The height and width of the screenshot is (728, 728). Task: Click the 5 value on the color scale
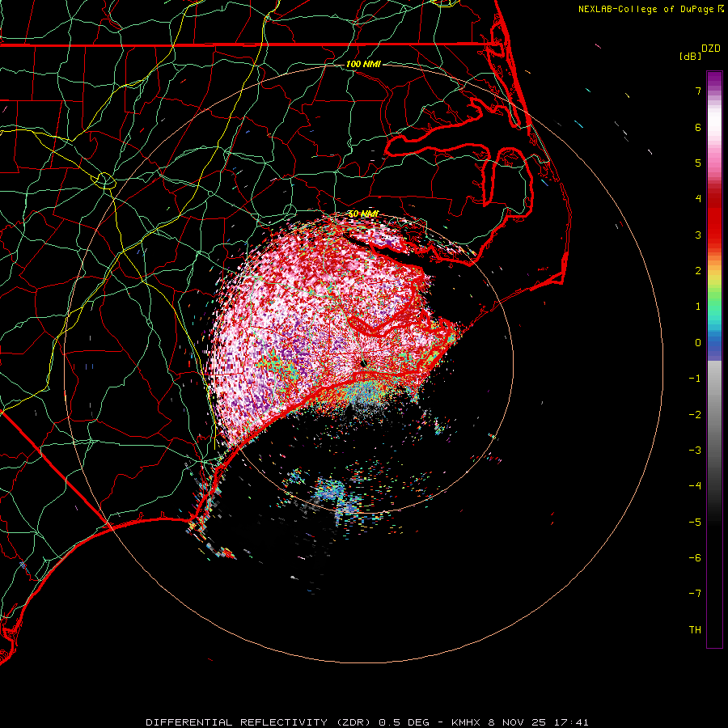698,163
